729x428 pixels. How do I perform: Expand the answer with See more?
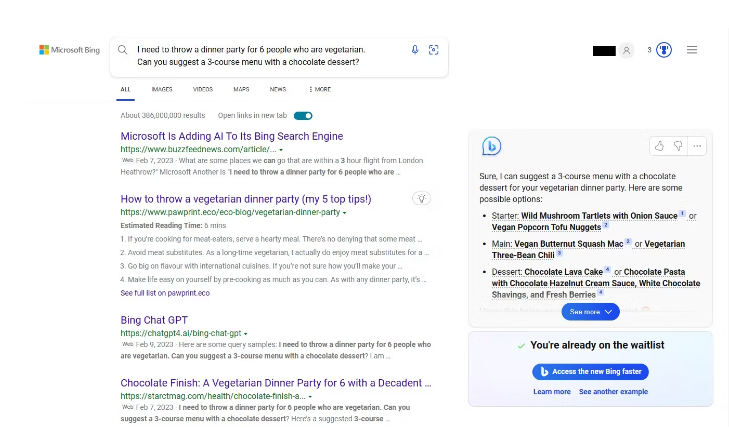590,312
